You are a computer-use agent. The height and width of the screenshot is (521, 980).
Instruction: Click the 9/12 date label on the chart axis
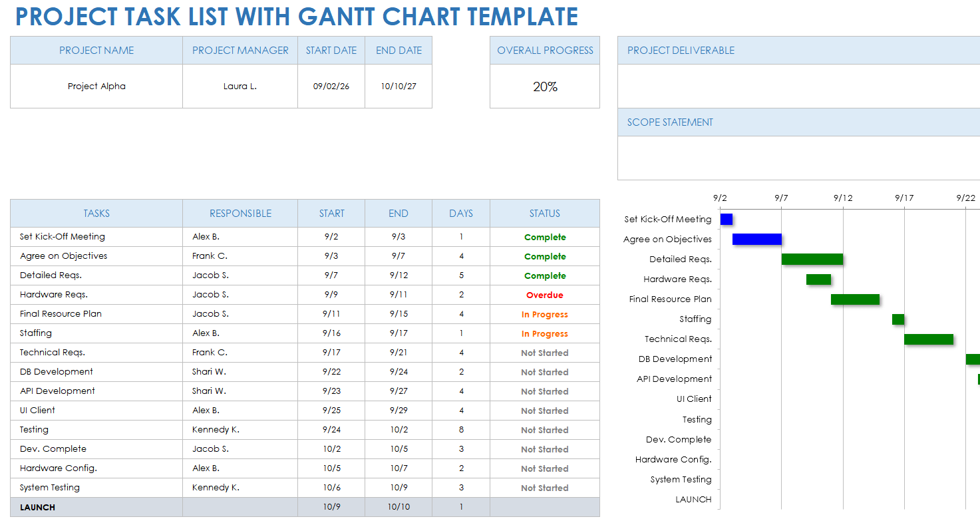(x=842, y=197)
